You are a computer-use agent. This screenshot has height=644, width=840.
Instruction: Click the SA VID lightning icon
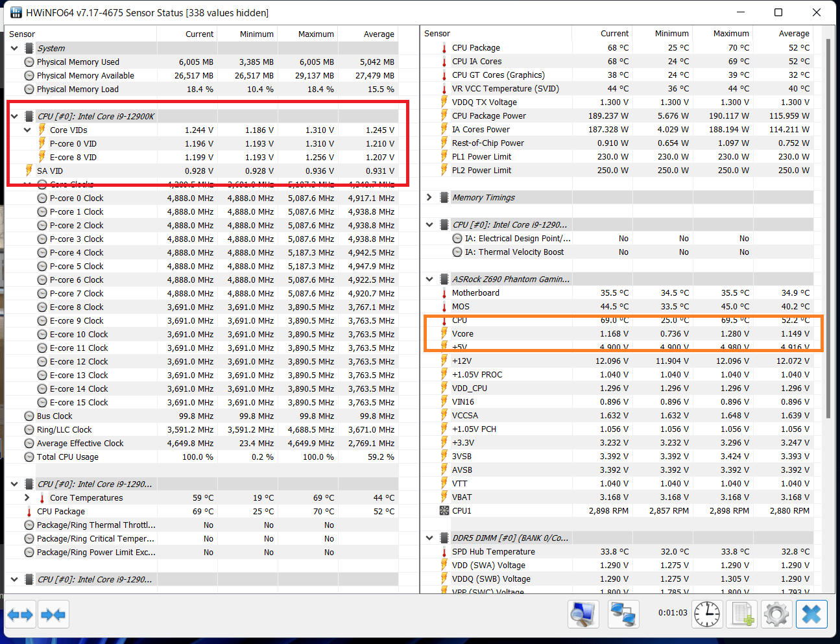point(29,171)
